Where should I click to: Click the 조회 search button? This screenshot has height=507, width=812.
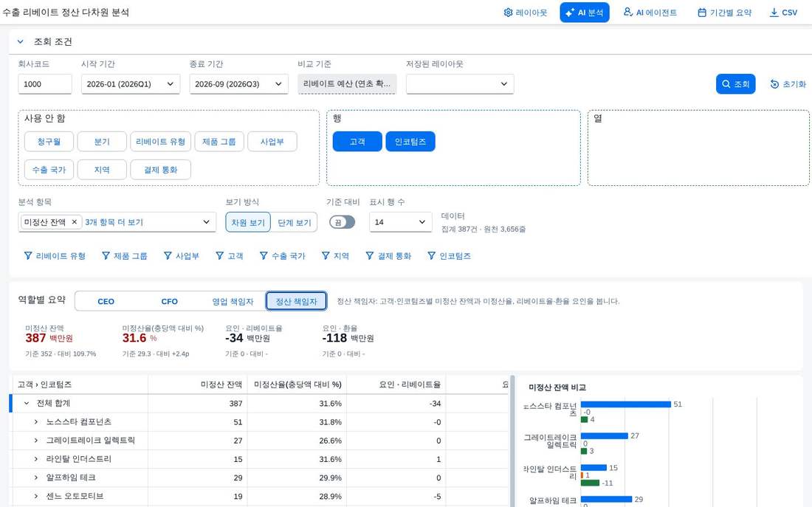tap(735, 84)
